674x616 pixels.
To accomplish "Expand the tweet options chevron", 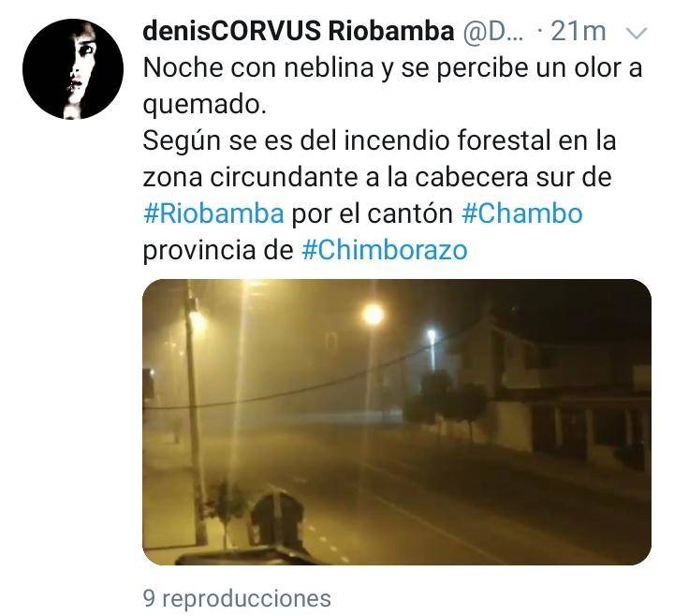I will (636, 33).
